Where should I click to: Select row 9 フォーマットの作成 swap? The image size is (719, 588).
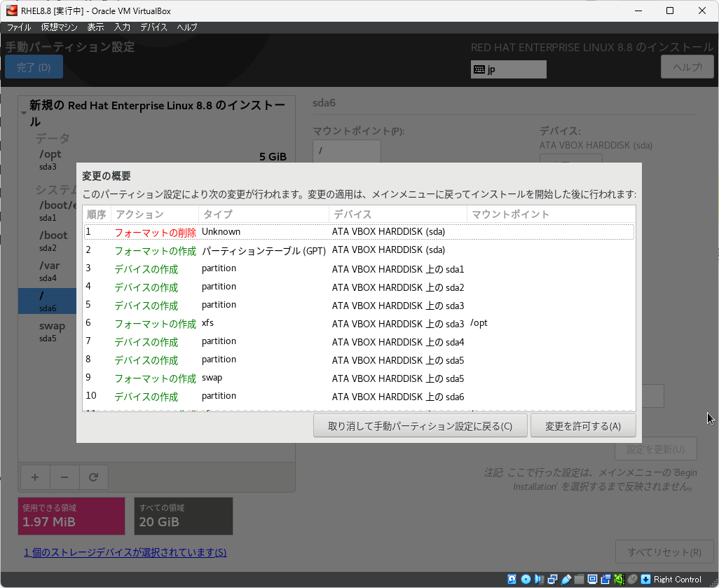point(359,378)
